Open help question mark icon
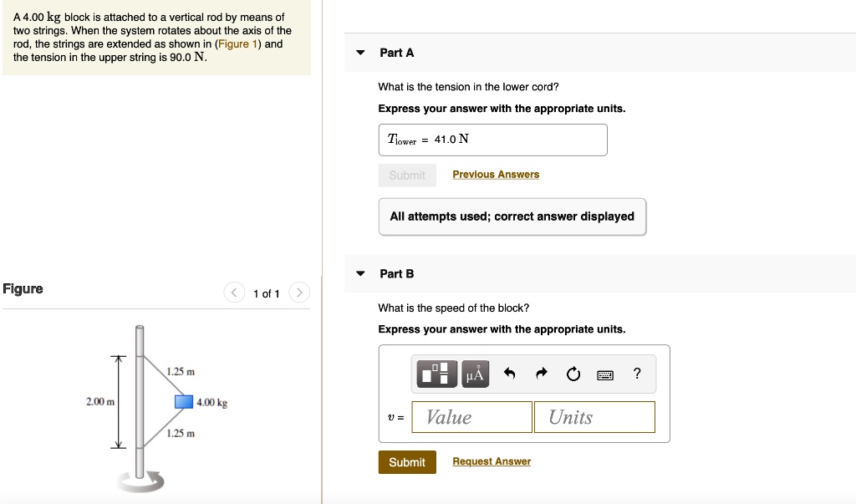856x504 pixels. (x=637, y=374)
